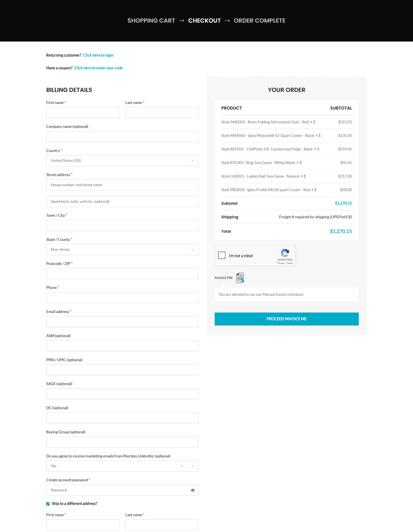Viewport: 413px width, 532px height.
Task: Check the "I'm not a robot" box
Action: pos(222,255)
